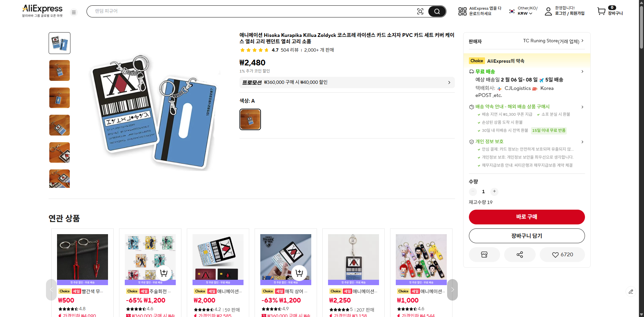The image size is (644, 317).
Task: Click the edit feedback pencil icon
Action: pos(631,292)
